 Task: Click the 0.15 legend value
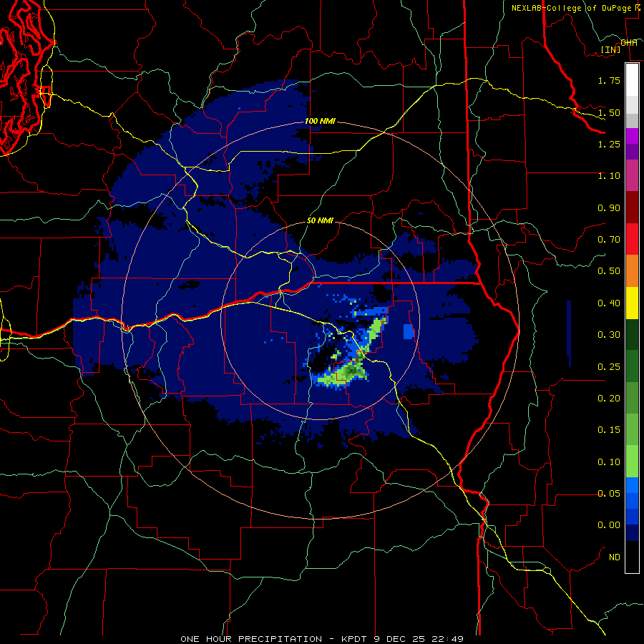pyautogui.click(x=609, y=430)
